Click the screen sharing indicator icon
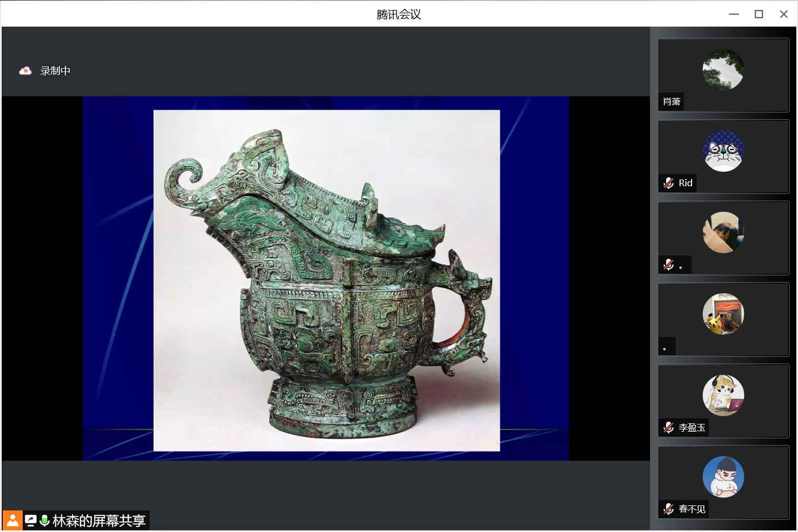798x532 pixels. coord(31,520)
